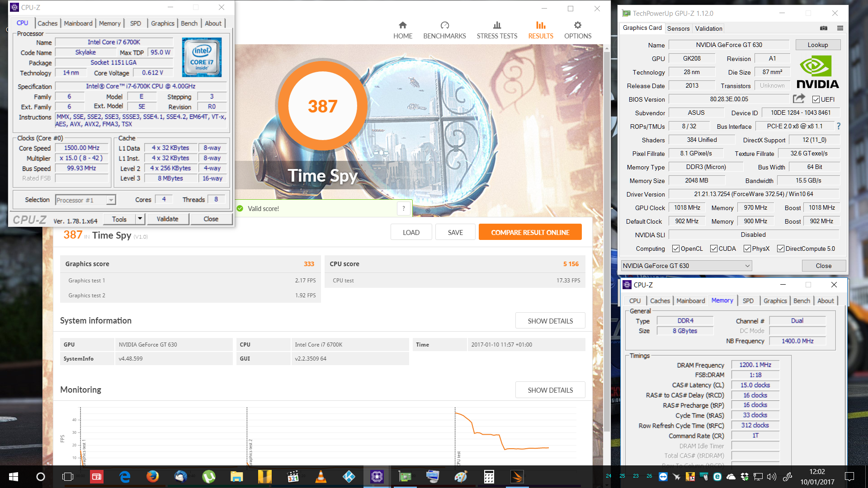
Task: Open the GPU-Z hamburger menu icon
Action: (840, 28)
